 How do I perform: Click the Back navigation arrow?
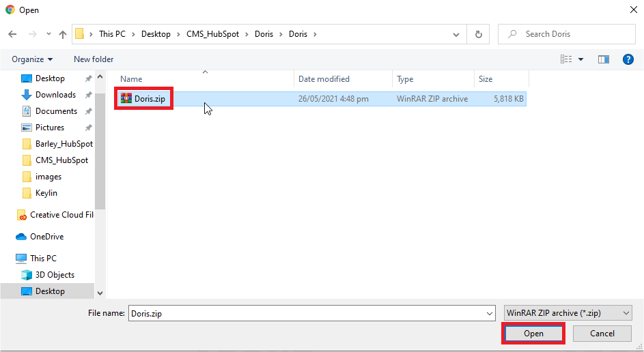[x=12, y=34]
